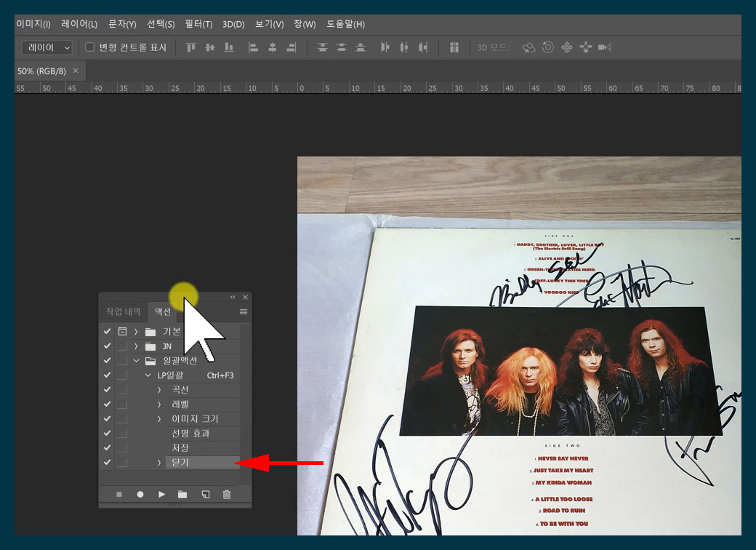Close the 50% (RGB/8) document tab

pyautogui.click(x=76, y=71)
